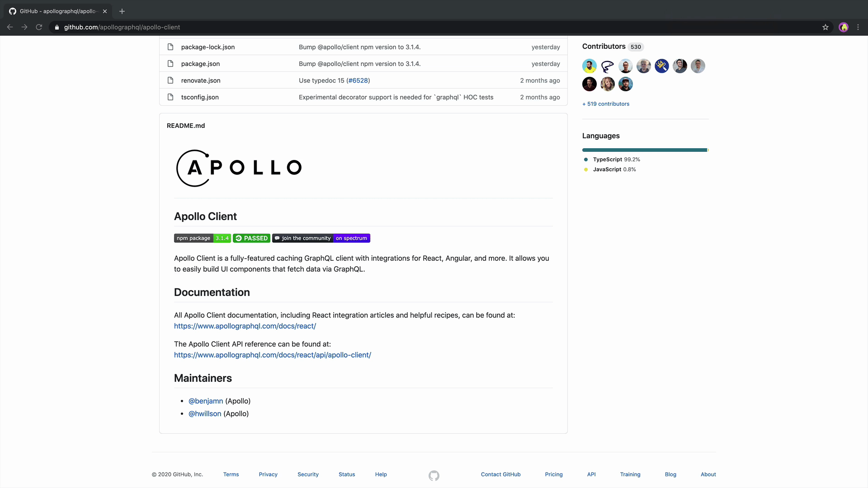The height and width of the screenshot is (488, 868).
Task: Open the Terms footer link
Action: click(231, 474)
